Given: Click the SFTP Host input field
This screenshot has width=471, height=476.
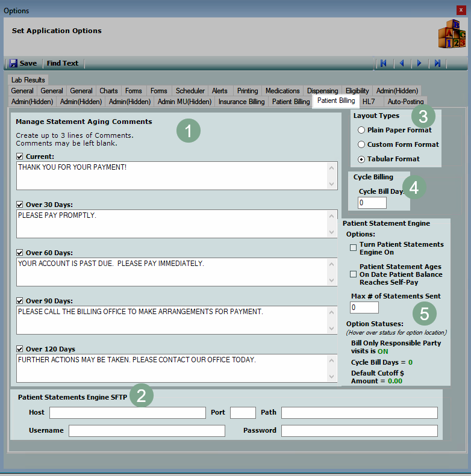Looking at the screenshot, I should [x=127, y=413].
